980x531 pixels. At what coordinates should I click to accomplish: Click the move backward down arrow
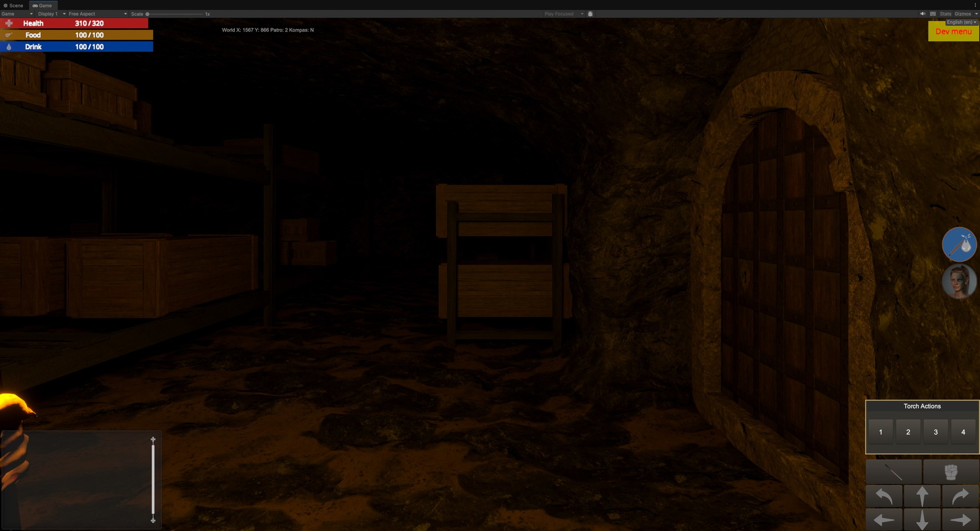tap(922, 520)
